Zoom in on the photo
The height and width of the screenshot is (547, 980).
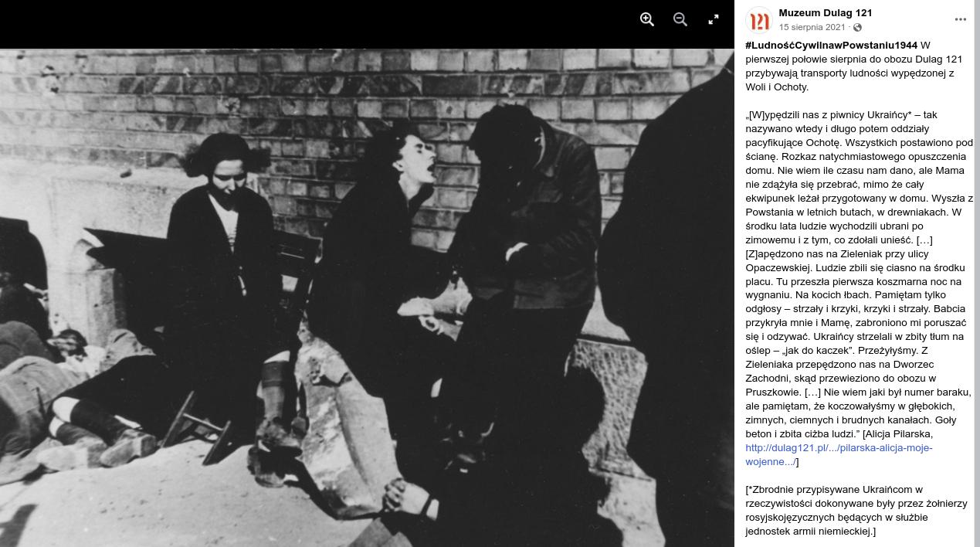pyautogui.click(x=647, y=20)
